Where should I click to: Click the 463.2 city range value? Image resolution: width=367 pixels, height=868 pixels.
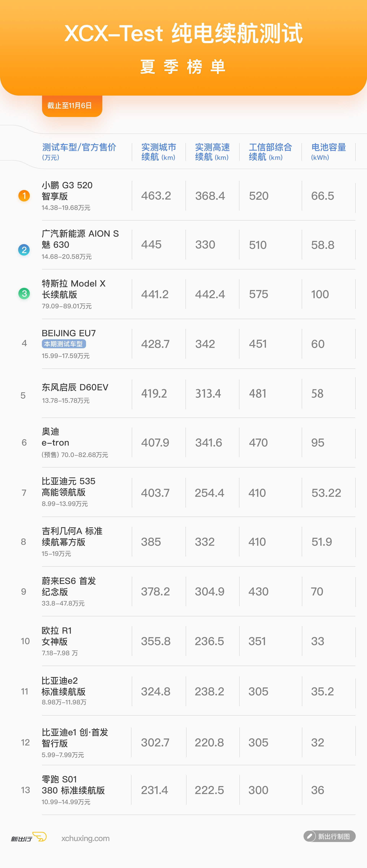tap(156, 196)
